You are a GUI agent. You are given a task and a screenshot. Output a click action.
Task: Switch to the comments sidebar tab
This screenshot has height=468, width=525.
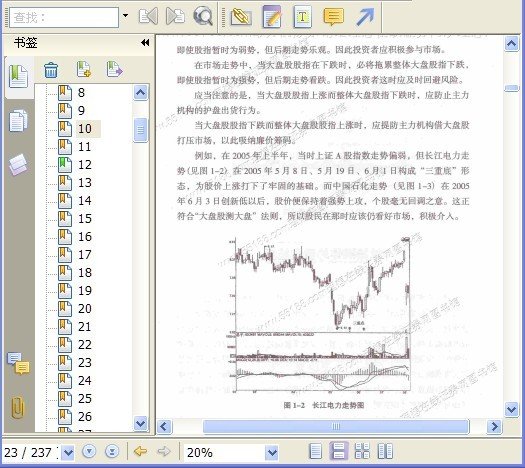[x=18, y=363]
